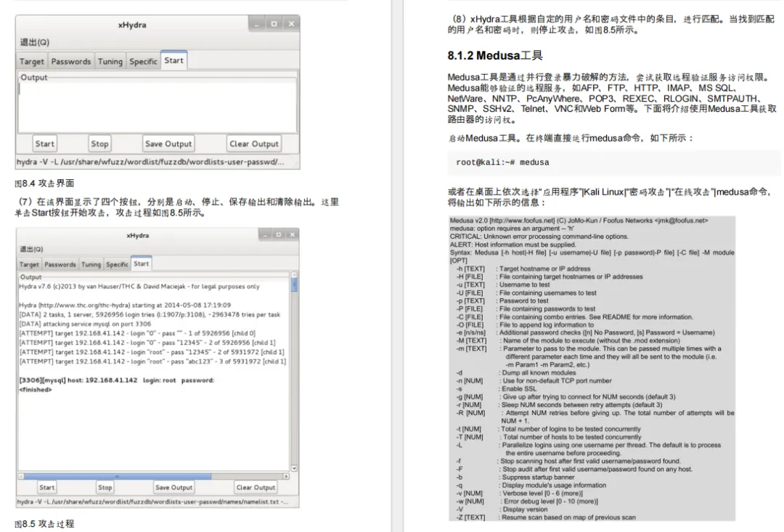Click the Stop button in Figure 8.4 xHydra
The image size is (784, 532).
[99, 144]
